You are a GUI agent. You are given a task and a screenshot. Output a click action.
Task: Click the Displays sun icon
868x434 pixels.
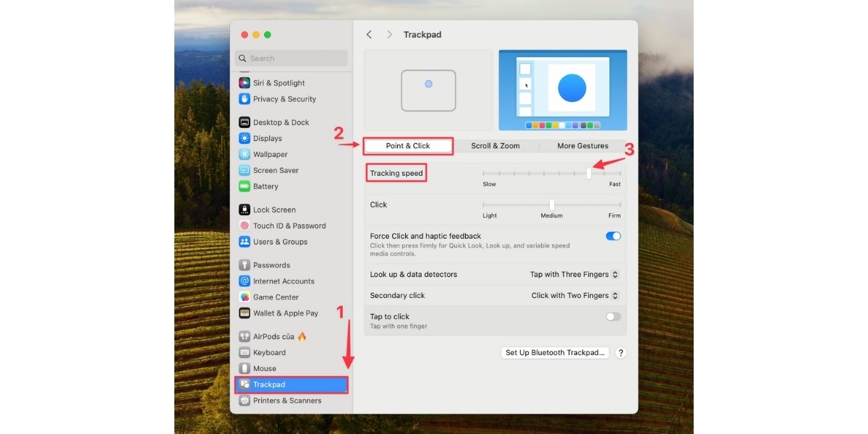click(x=244, y=138)
